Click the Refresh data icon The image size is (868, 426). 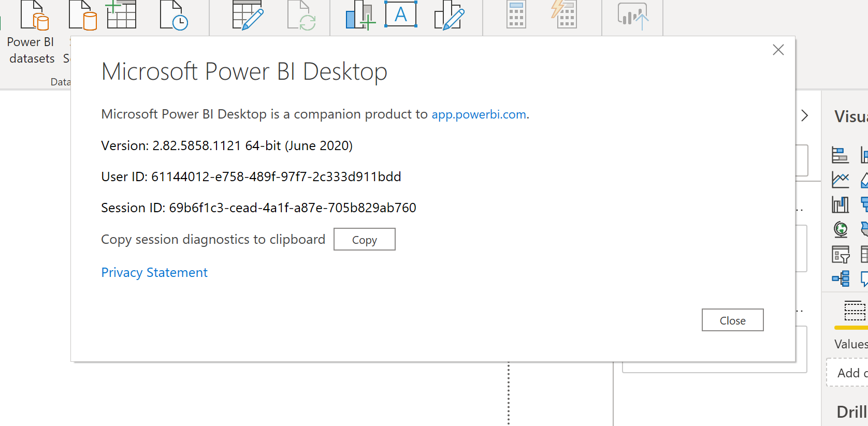[302, 15]
